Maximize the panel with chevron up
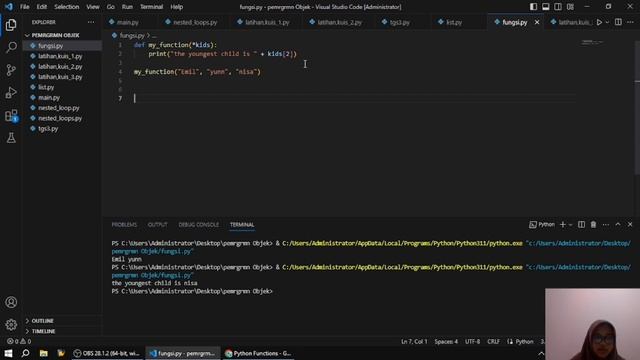 pyautogui.click(x=618, y=224)
